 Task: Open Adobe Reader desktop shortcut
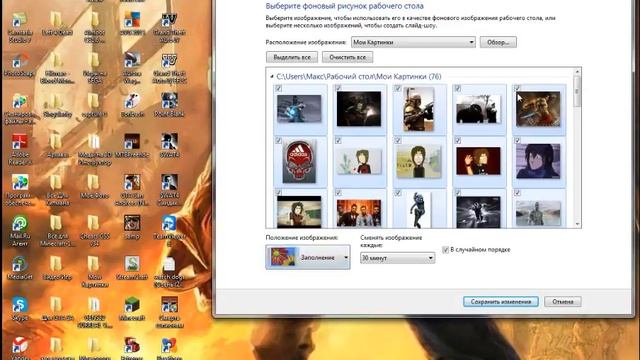[20, 149]
